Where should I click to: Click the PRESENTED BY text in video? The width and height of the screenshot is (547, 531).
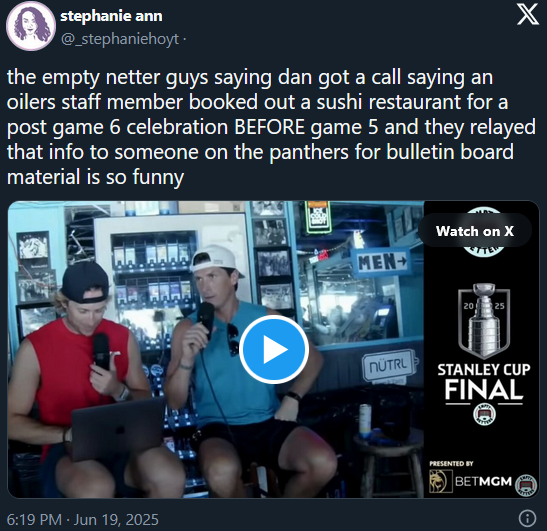coord(451,464)
